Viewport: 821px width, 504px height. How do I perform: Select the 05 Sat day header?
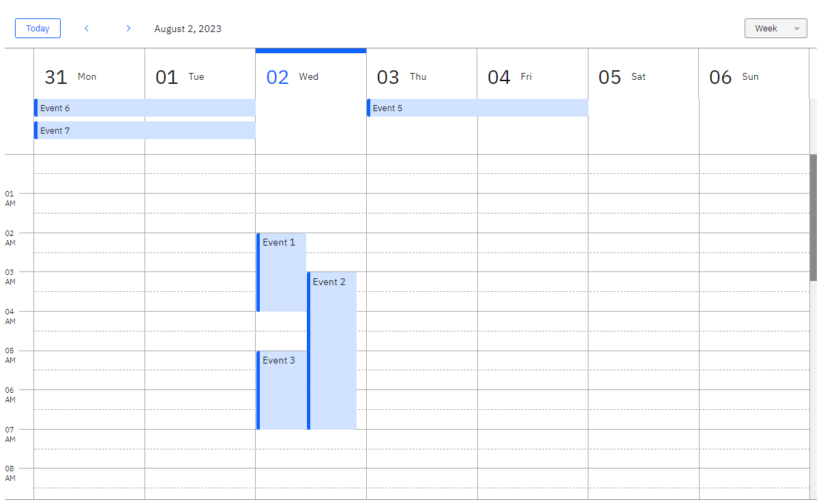pyautogui.click(x=643, y=77)
